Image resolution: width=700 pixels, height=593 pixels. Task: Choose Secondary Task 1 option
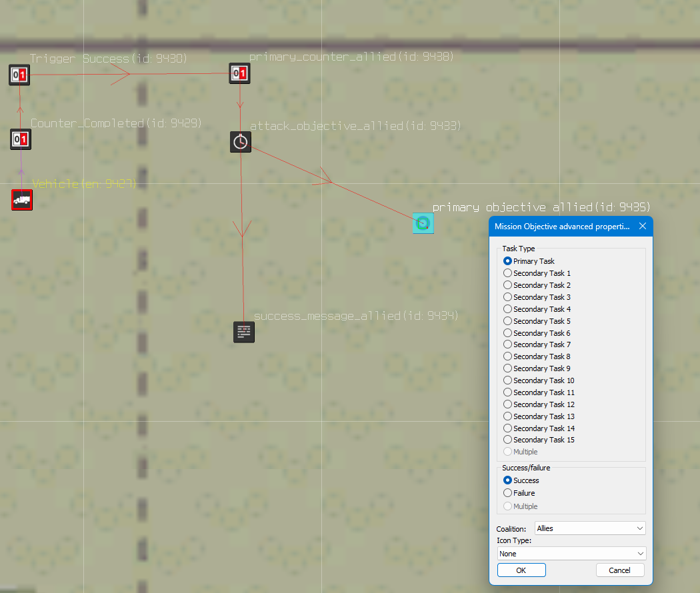coord(508,273)
